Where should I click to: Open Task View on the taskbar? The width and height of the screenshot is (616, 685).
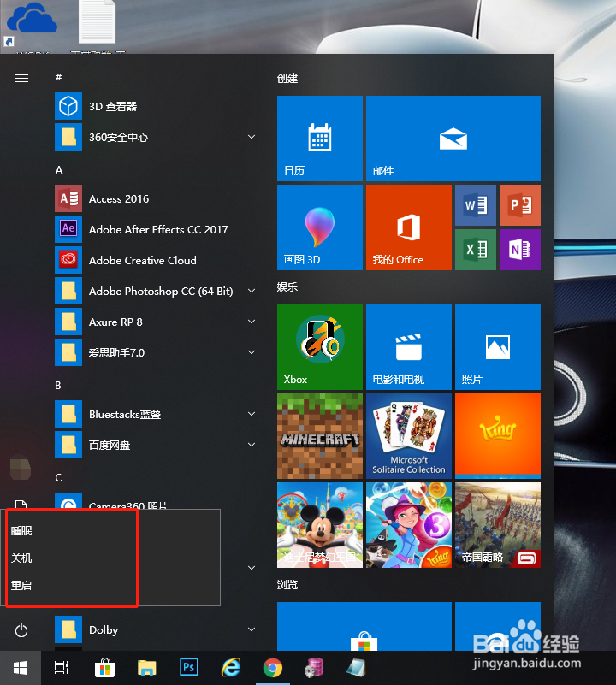coord(62,668)
